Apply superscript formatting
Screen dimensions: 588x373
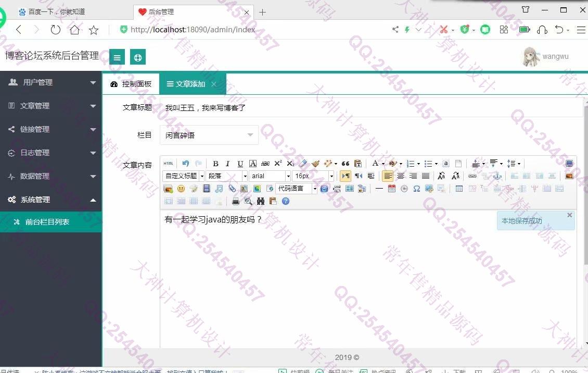pyautogui.click(x=278, y=163)
